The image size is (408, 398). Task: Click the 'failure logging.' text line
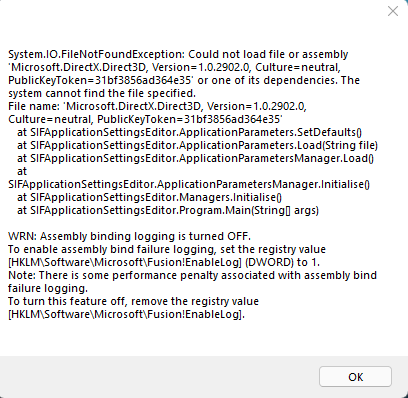coord(48,288)
